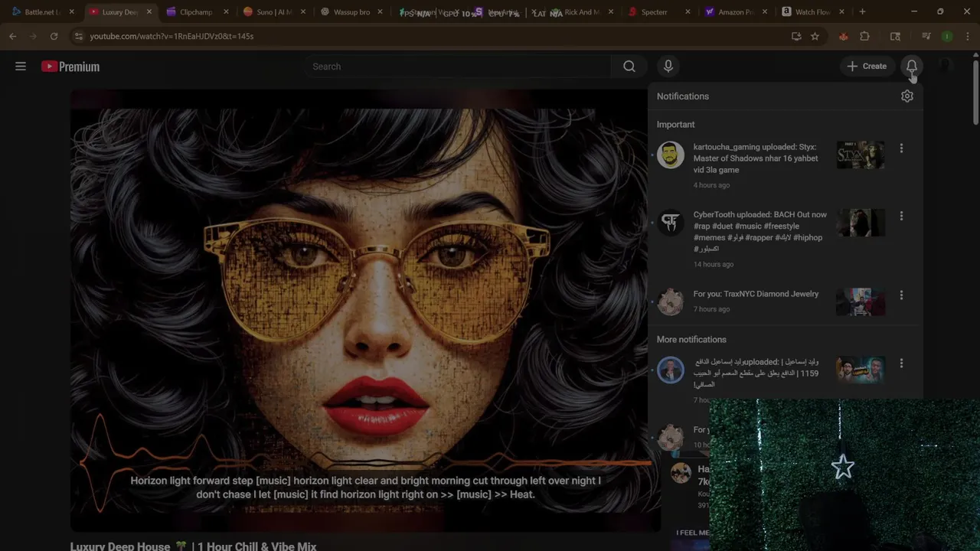Open Chrome three-dot menu
This screenshot has height=551, width=980.
[967, 36]
